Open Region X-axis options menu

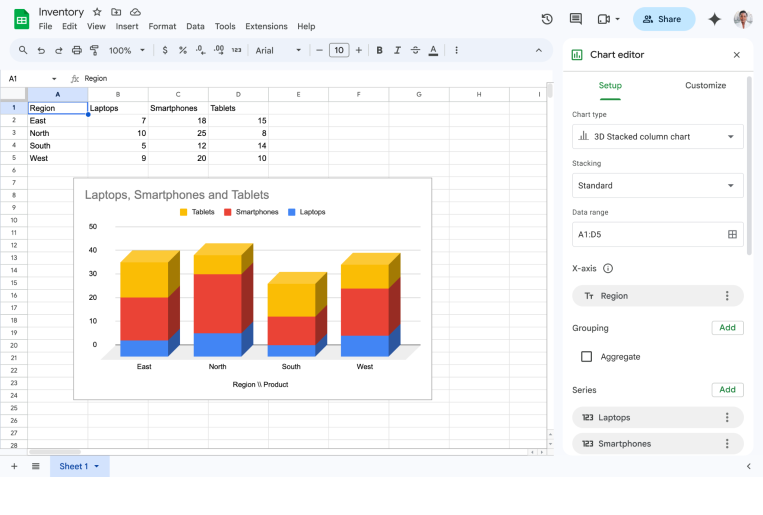pyautogui.click(x=727, y=296)
